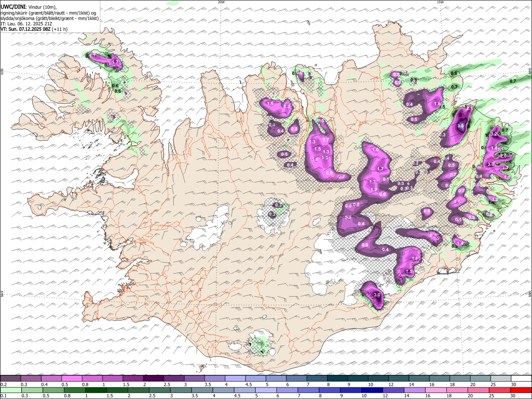Image resolution: width=532 pixels, height=399 pixels.
Task: Click the bright red lower swatch starting at 30
Action: [x=521, y=390]
